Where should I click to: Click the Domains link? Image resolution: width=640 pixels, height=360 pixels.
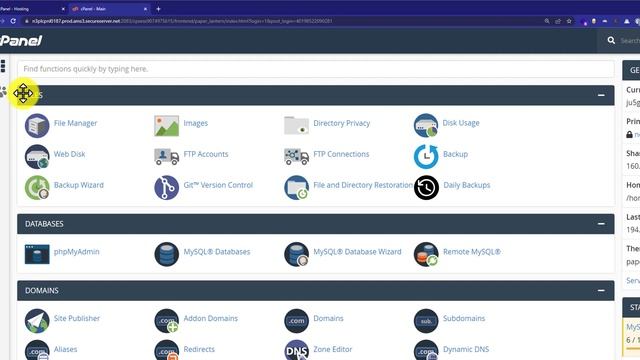pyautogui.click(x=328, y=318)
